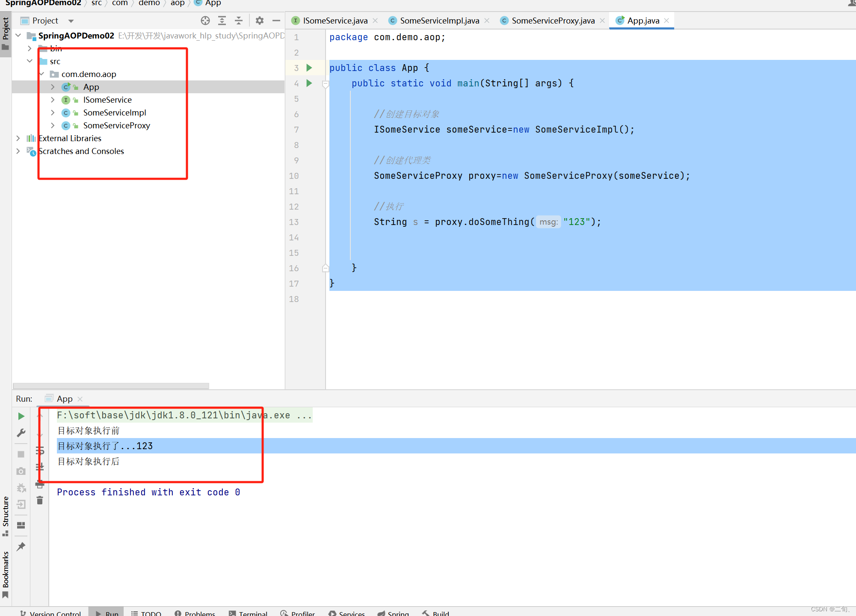Click the Expand All icon in Project panel

(222, 21)
